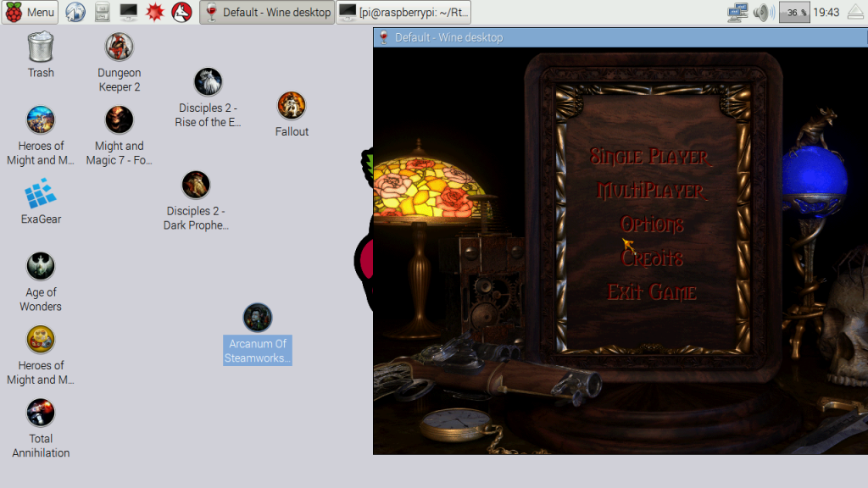
Task: Open the Raspberry Pi Menu button
Action: pyautogui.click(x=30, y=12)
